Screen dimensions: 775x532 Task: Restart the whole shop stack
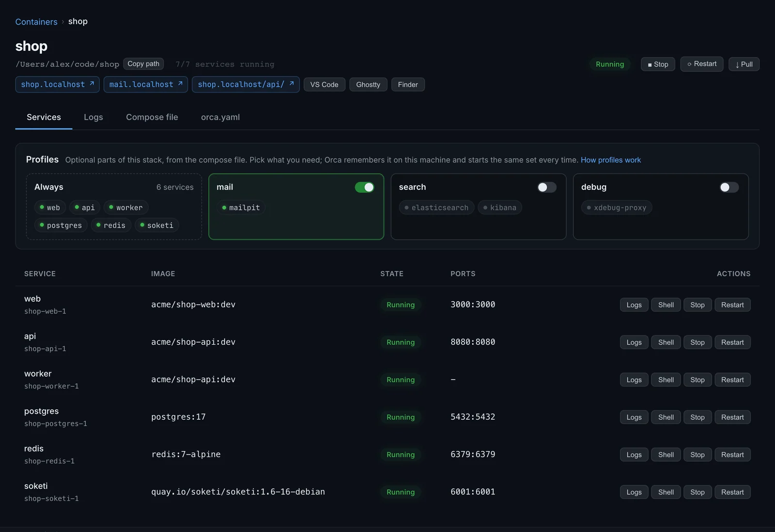coord(702,64)
